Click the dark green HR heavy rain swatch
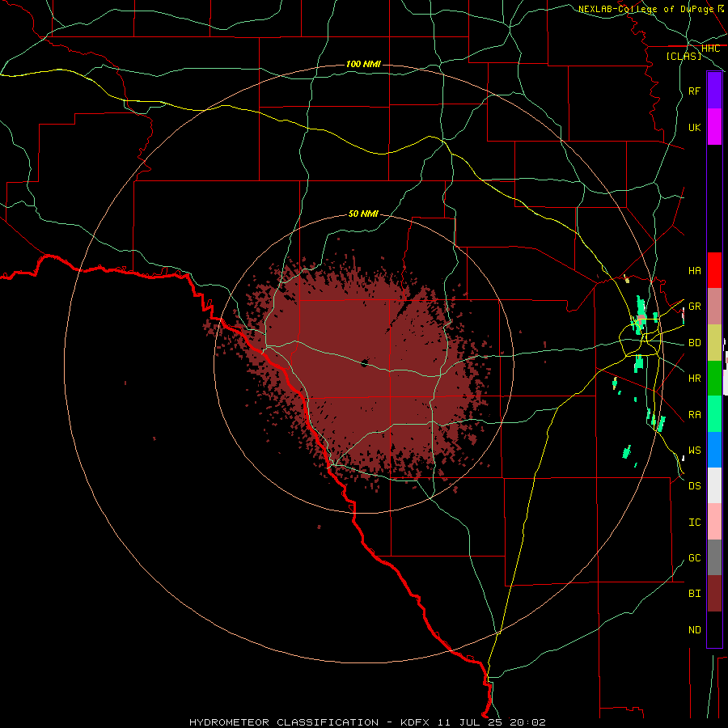 click(x=714, y=379)
